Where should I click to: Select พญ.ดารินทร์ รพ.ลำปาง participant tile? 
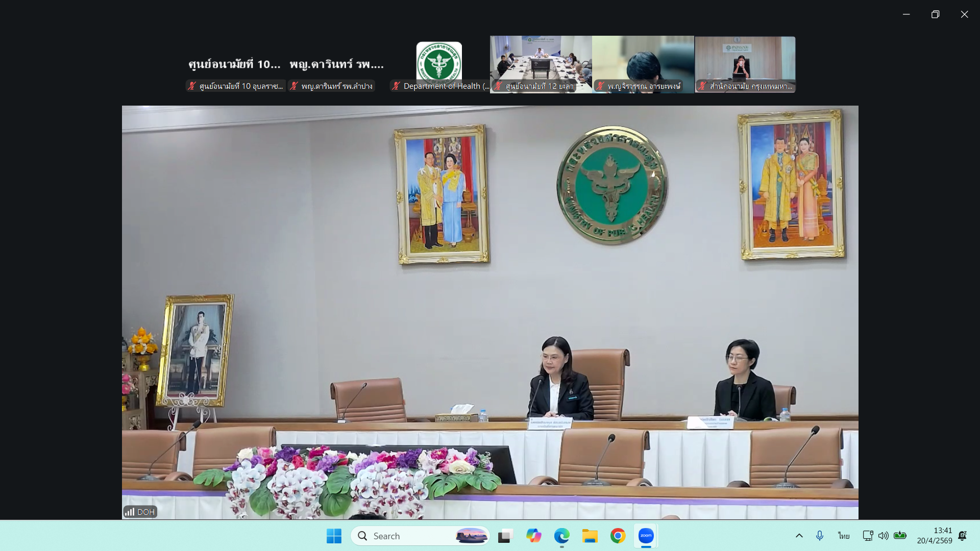tap(336, 65)
